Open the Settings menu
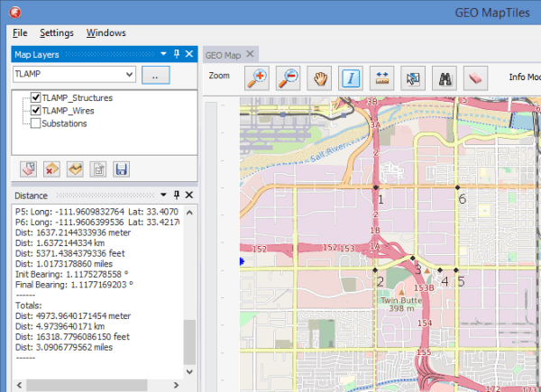This screenshot has width=541, height=392. [x=56, y=32]
